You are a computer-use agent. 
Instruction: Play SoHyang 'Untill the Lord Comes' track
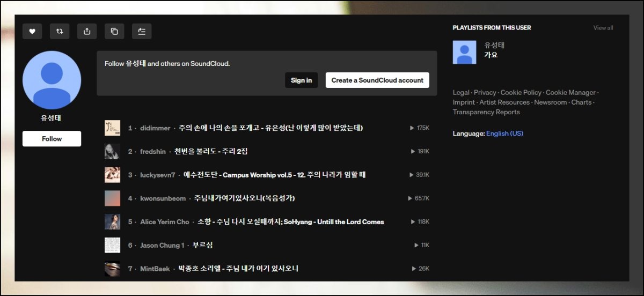coord(291,222)
